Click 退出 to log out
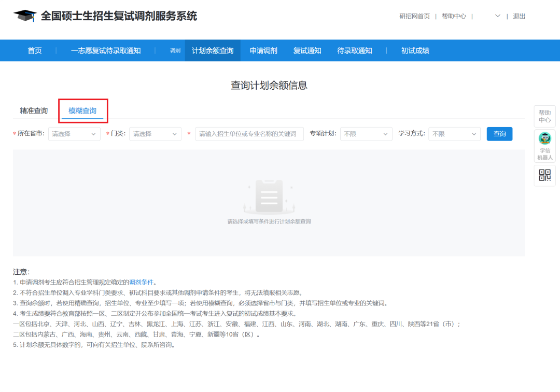Viewport: 560px width, 392px height. tap(519, 16)
